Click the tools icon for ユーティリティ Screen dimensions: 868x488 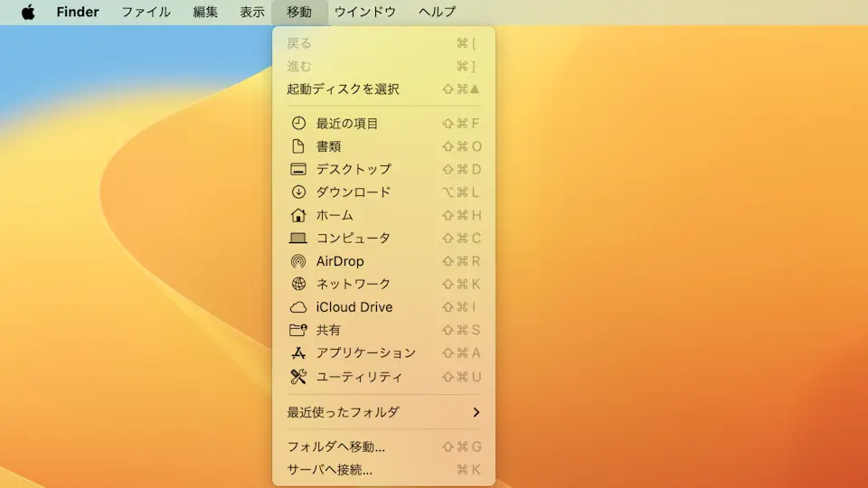click(297, 377)
